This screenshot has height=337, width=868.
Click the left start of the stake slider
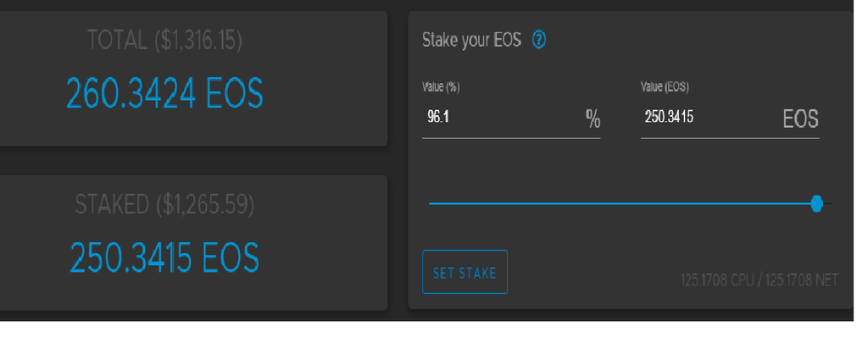[x=432, y=203]
